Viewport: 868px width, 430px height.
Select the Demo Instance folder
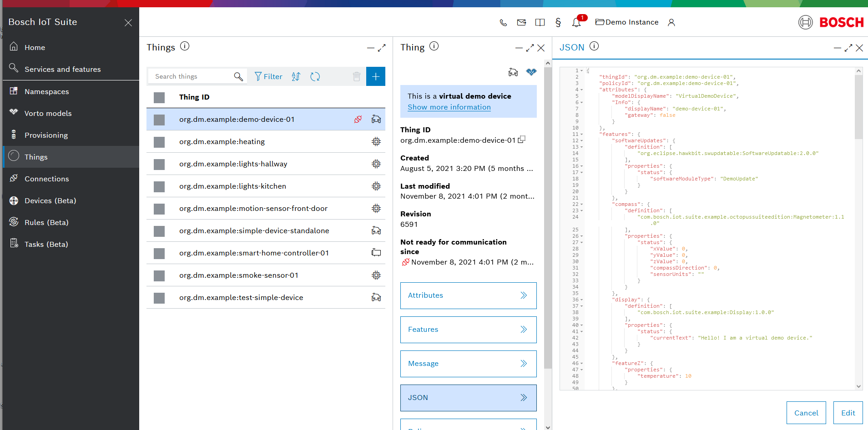tap(627, 22)
